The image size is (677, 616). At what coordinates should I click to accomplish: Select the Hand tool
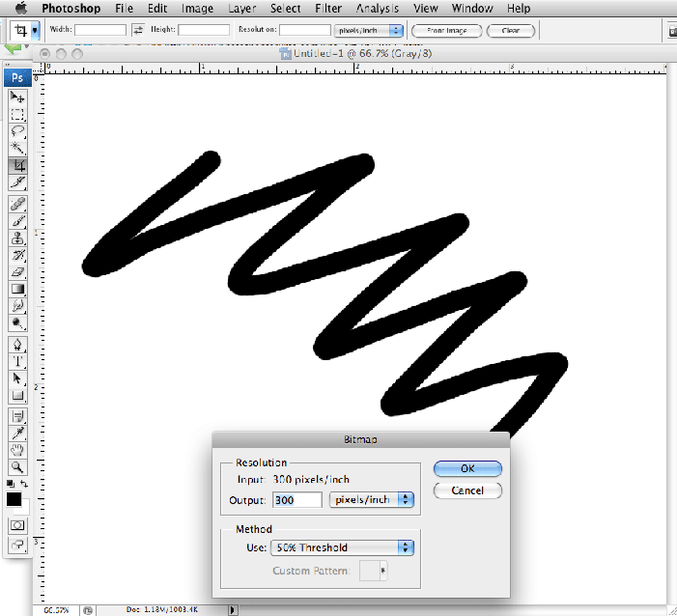(17, 450)
